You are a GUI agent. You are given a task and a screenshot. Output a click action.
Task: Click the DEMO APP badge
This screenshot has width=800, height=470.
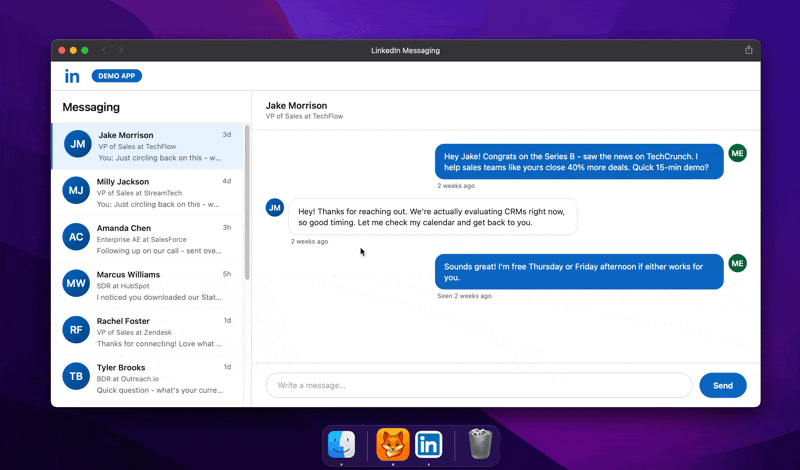116,76
